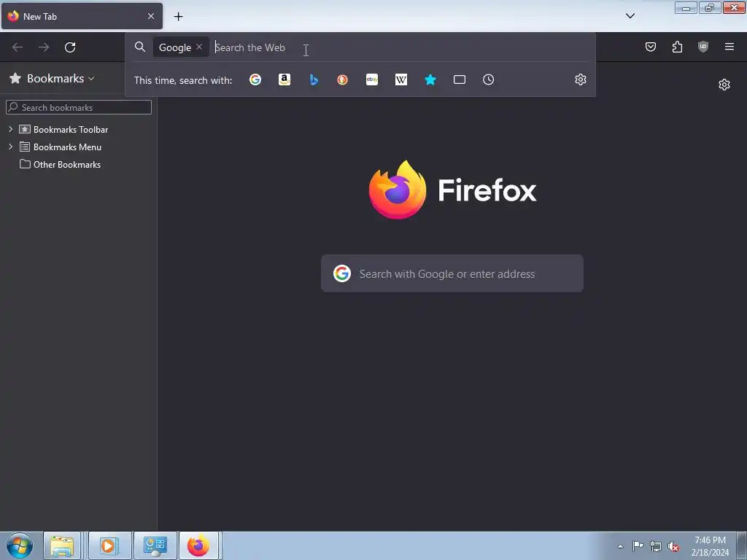Expand the Bookmarks Menu folder
The image size is (747, 560).
pos(10,147)
